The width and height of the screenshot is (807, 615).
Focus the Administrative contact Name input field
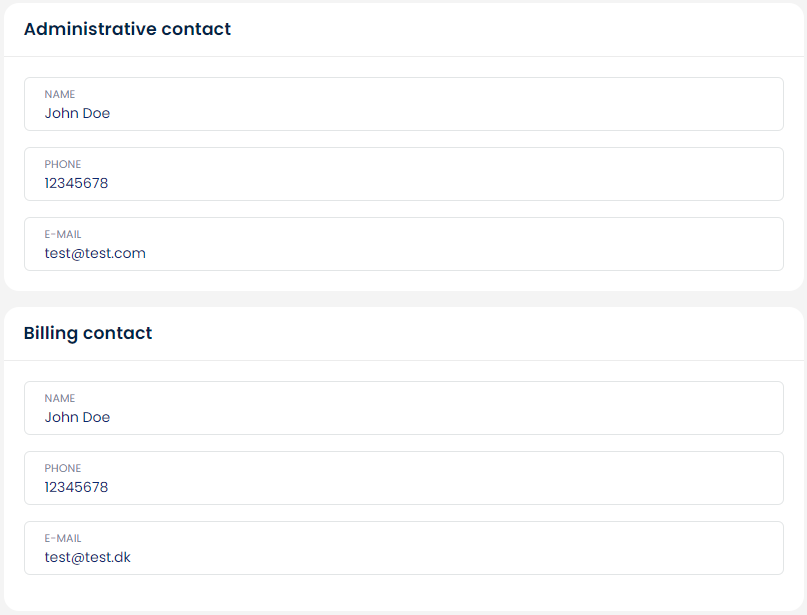pyautogui.click(x=403, y=104)
